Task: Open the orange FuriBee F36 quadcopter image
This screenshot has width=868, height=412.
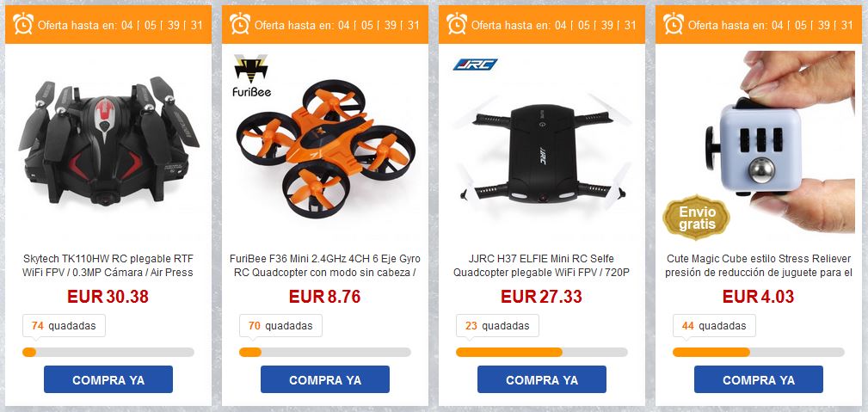Action: click(x=325, y=151)
